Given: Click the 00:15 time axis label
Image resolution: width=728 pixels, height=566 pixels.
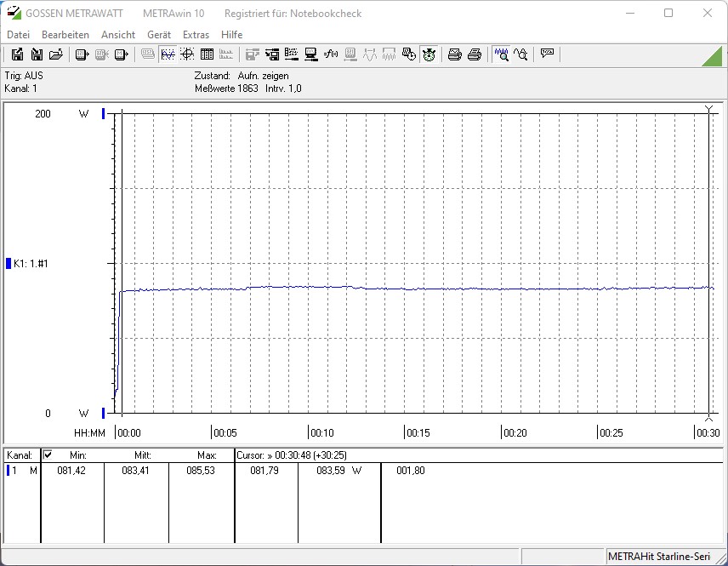Looking at the screenshot, I should point(418,432).
